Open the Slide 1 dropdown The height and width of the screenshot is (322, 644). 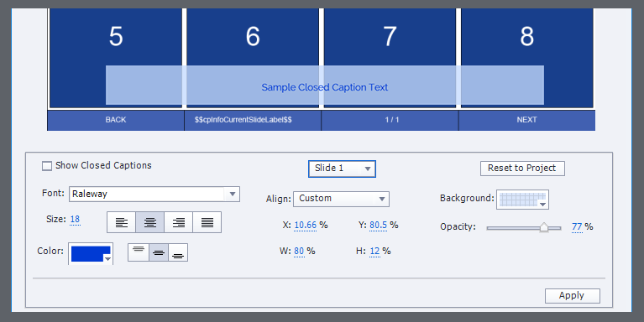coord(342,169)
